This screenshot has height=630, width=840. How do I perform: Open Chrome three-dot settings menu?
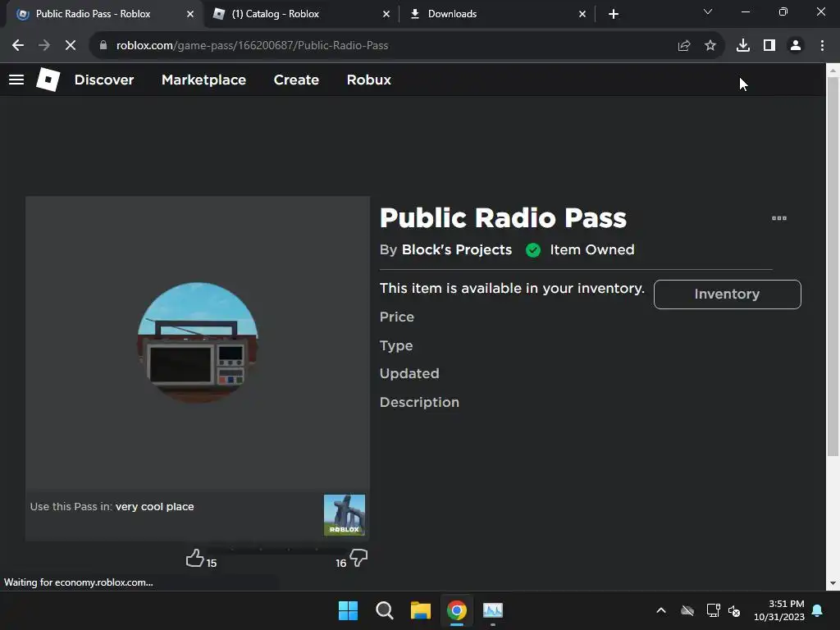[822, 46]
